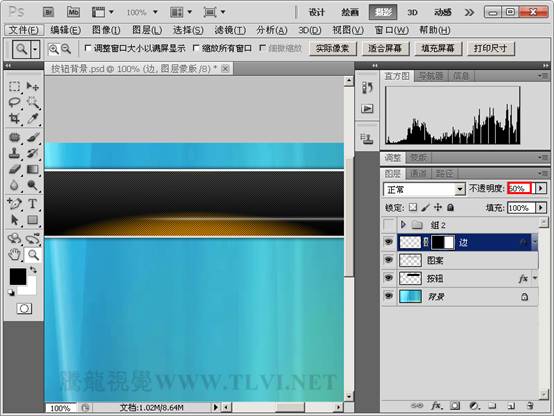Expand effects of the 按钮 layer

[535, 278]
